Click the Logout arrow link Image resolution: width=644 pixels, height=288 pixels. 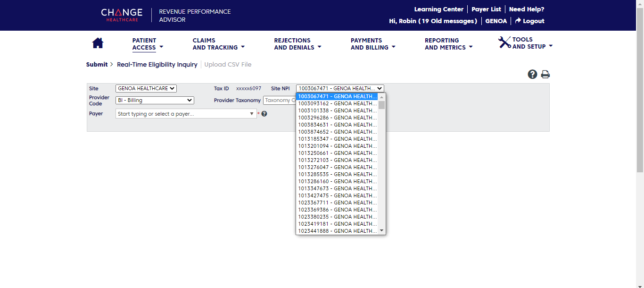point(529,21)
